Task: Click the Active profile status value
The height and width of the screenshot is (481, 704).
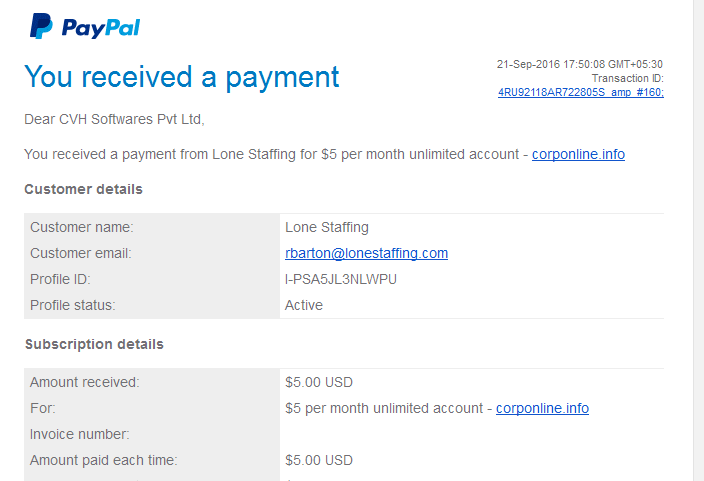Action: click(304, 305)
